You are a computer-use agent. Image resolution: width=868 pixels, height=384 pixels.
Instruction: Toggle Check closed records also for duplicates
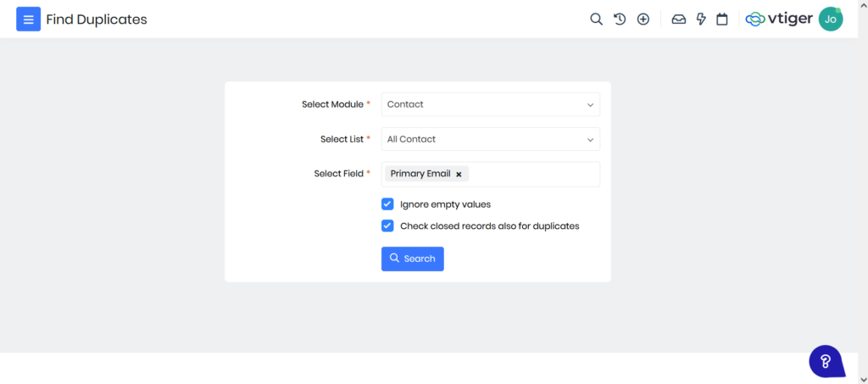point(387,226)
